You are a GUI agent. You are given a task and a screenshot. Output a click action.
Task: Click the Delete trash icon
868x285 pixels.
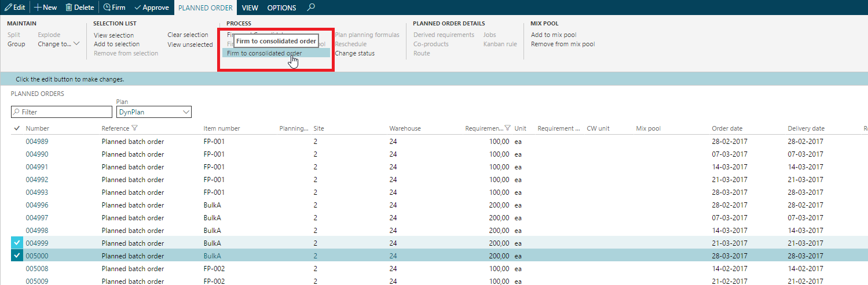click(x=69, y=8)
